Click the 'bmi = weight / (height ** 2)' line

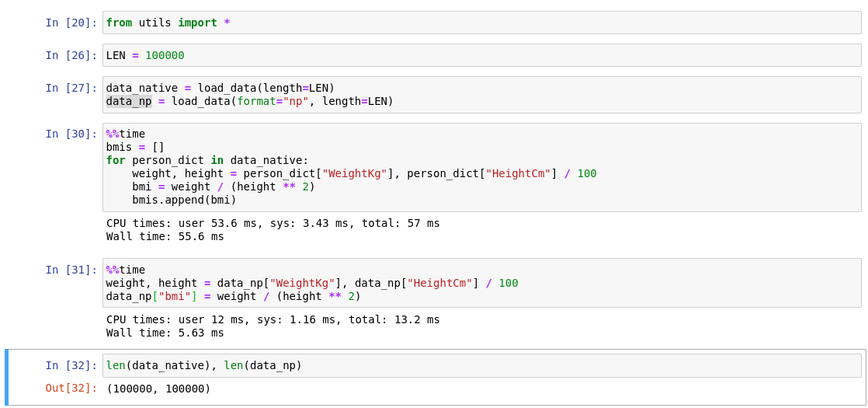pos(224,187)
